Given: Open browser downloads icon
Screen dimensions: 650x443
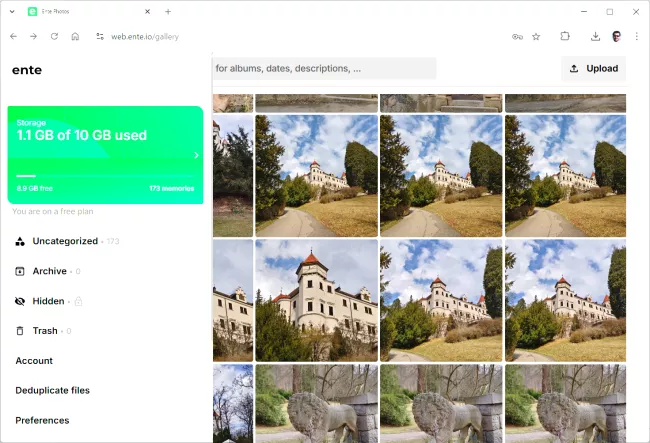Looking at the screenshot, I should click(x=595, y=36).
